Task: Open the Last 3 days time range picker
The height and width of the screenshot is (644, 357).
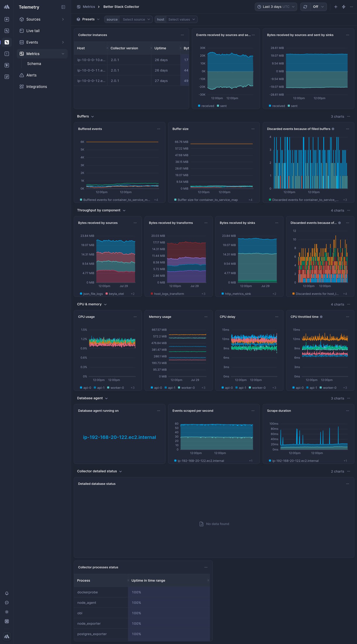Action: pyautogui.click(x=276, y=7)
